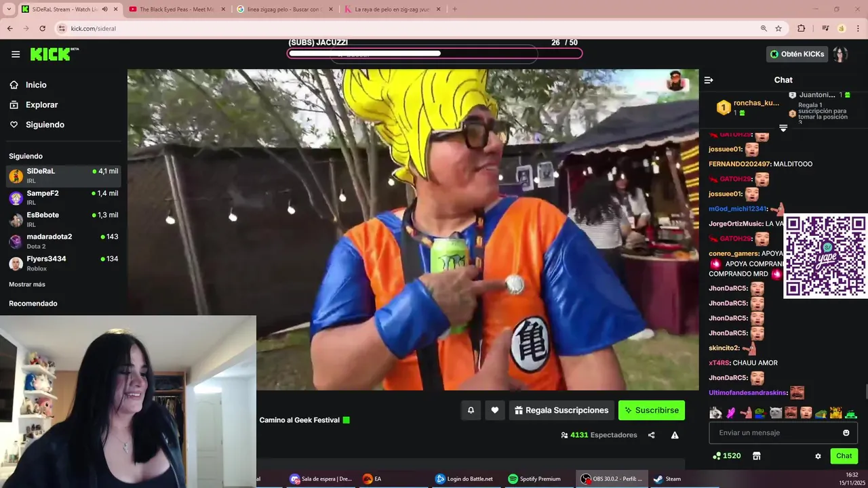Reload the kick.com page
Screen dimensions: 868x488
(42, 28)
